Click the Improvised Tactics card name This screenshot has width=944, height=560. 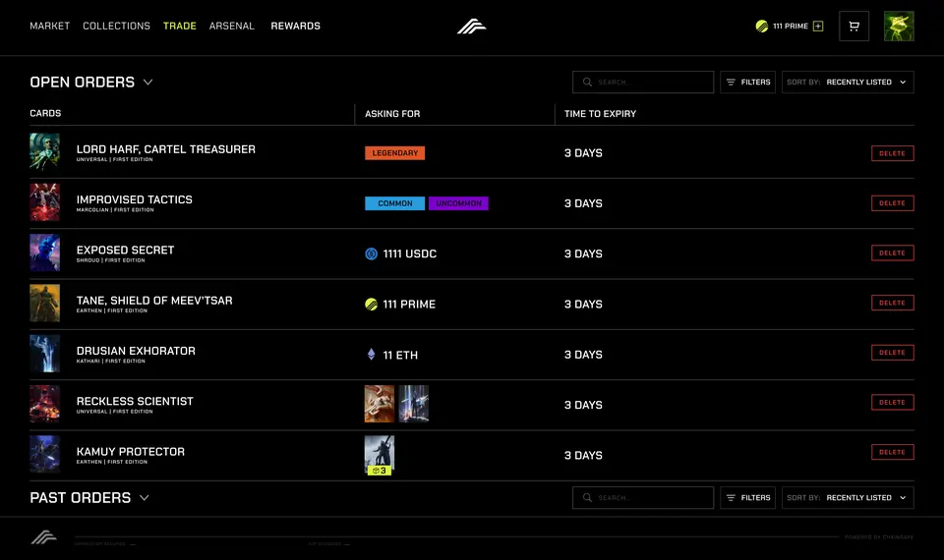pyautogui.click(x=135, y=199)
